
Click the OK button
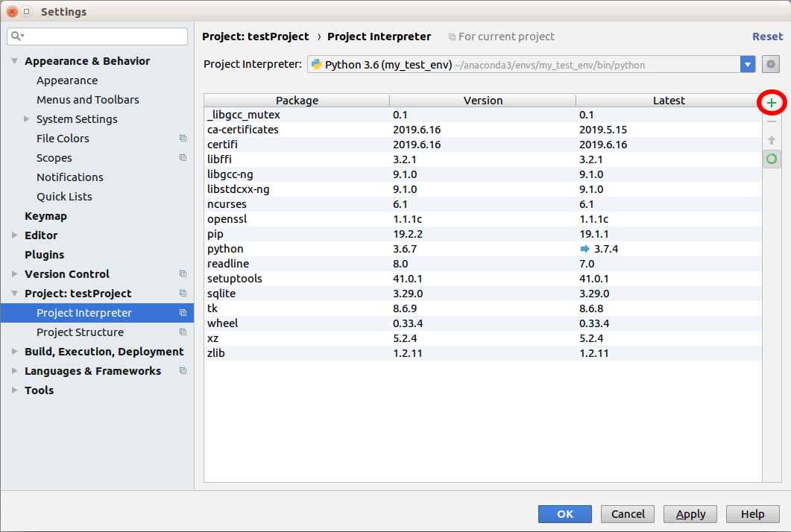point(565,514)
